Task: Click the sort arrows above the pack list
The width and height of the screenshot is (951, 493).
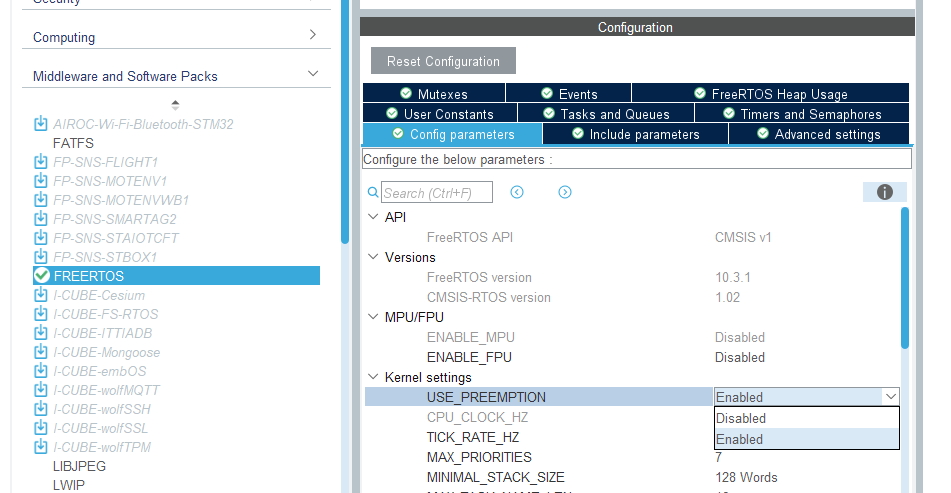Action: 175,105
